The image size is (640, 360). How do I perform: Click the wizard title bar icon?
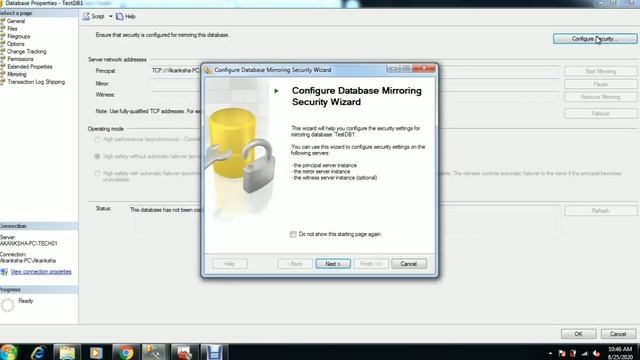coord(209,70)
